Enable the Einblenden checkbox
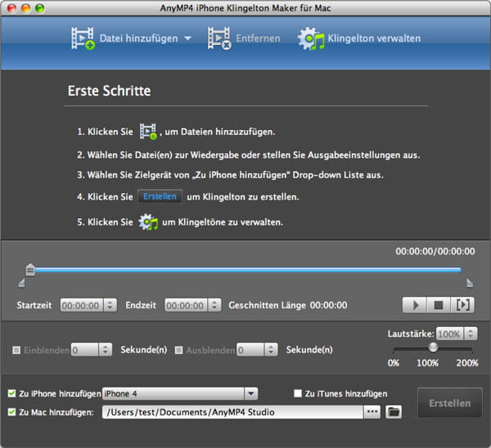491x448 pixels. coord(16,350)
